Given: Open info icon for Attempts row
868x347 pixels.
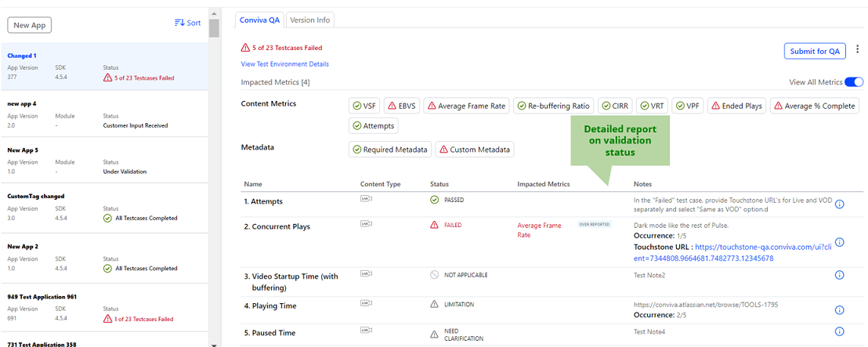Looking at the screenshot, I should [x=839, y=204].
